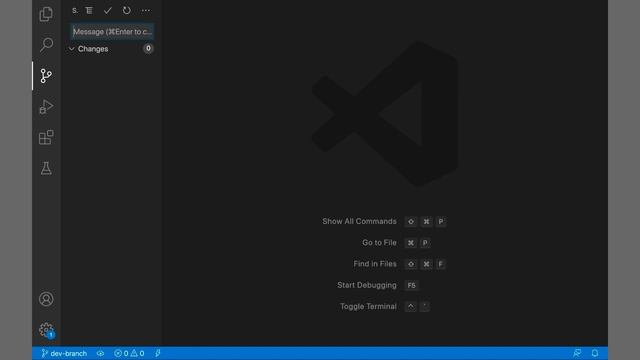Open the feedback icon in status bar
Screen dimensions: 640x360
point(577,353)
